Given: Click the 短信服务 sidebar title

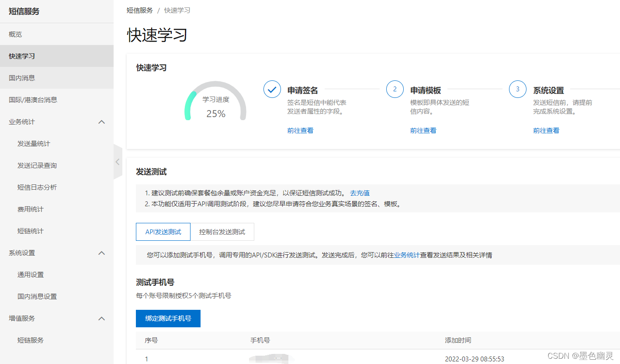Looking at the screenshot, I should click(x=24, y=11).
